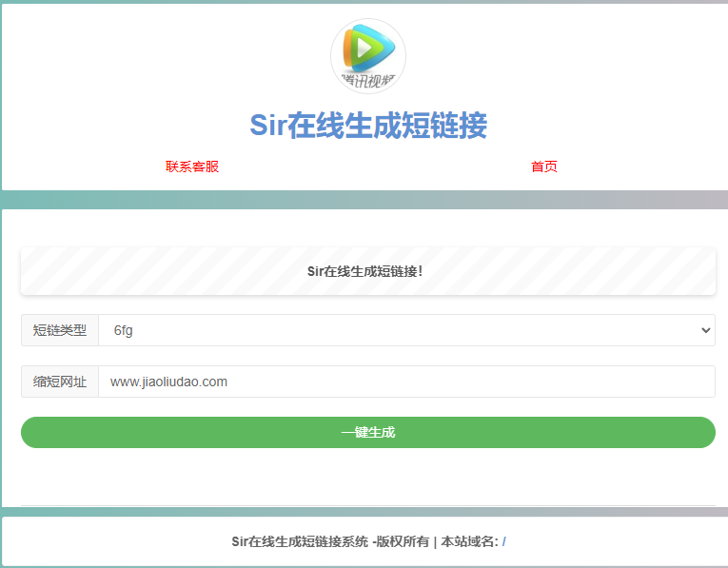
Task: Click the Sir在线生成短链接 page heading
Action: [x=368, y=126]
